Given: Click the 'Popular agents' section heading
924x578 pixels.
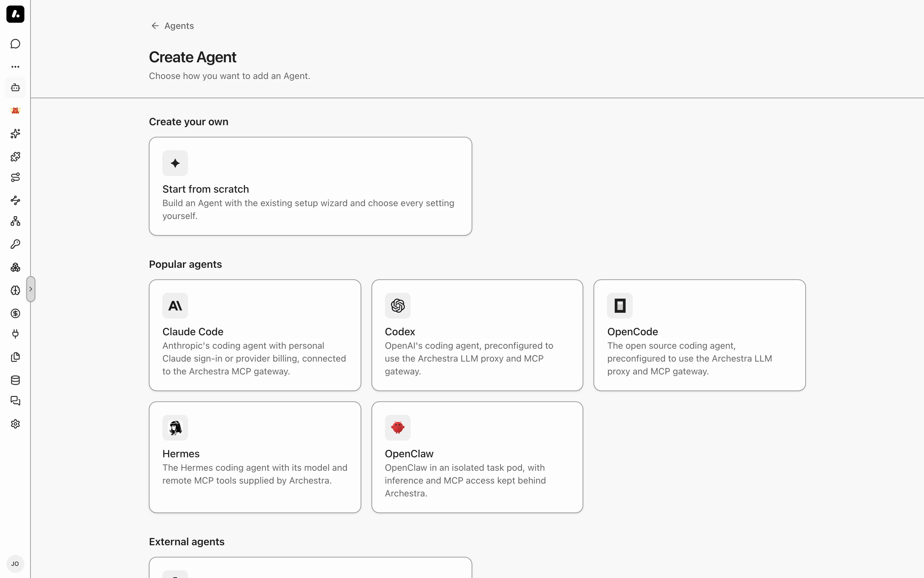Looking at the screenshot, I should pos(185,264).
